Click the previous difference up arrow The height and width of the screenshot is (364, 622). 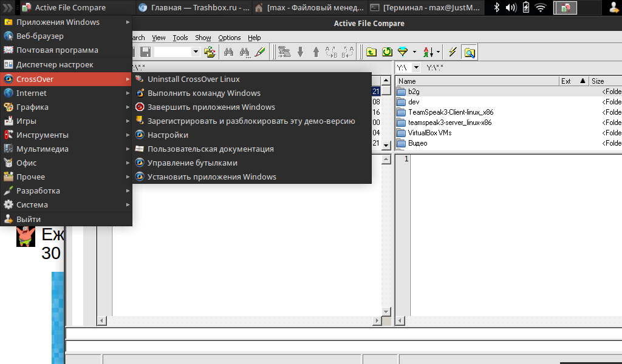point(316,52)
